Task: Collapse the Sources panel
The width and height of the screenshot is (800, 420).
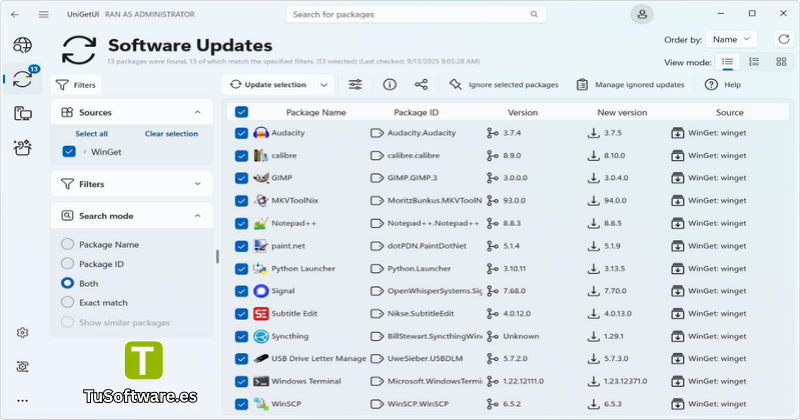Action: [x=197, y=112]
